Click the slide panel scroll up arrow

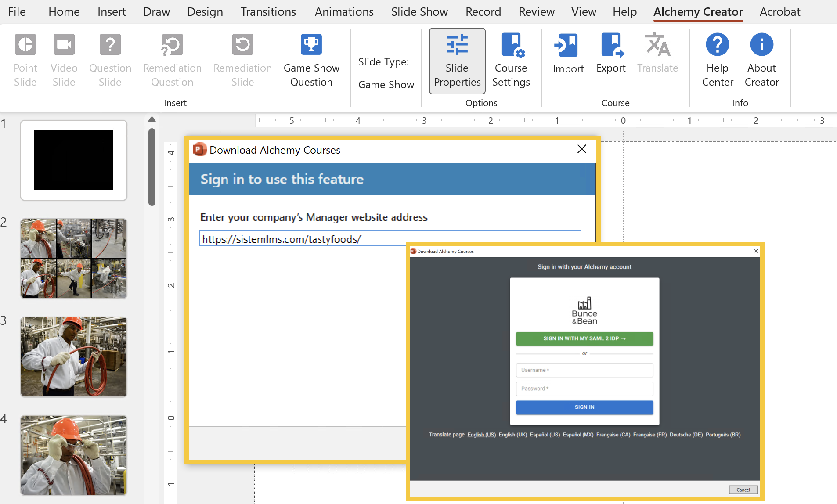pyautogui.click(x=152, y=119)
